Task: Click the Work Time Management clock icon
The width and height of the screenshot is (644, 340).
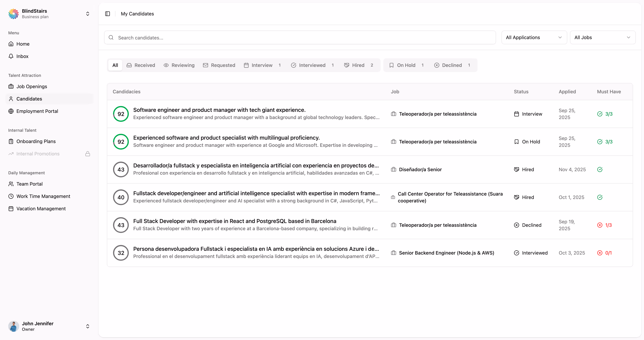Action: pyautogui.click(x=11, y=196)
